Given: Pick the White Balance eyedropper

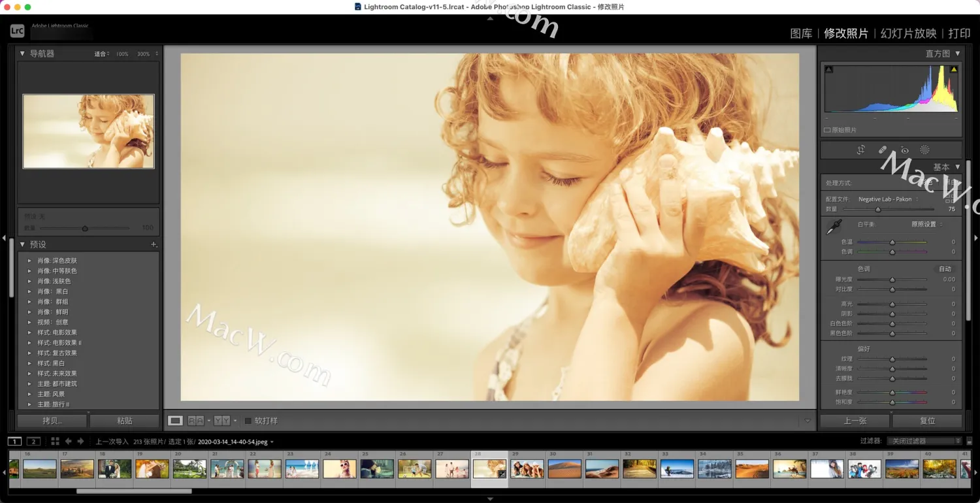Looking at the screenshot, I should [x=834, y=227].
